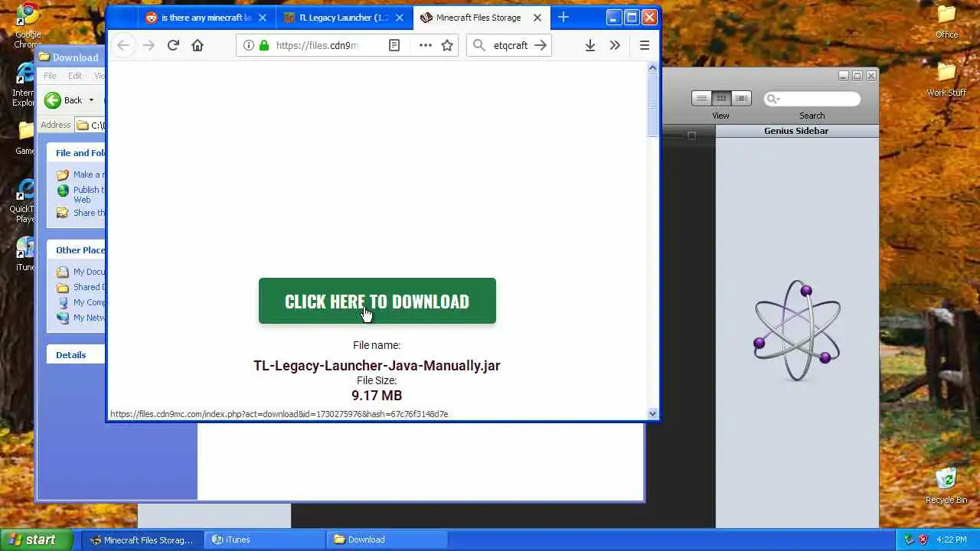Open the Recycle Bin desktop icon

[946, 485]
